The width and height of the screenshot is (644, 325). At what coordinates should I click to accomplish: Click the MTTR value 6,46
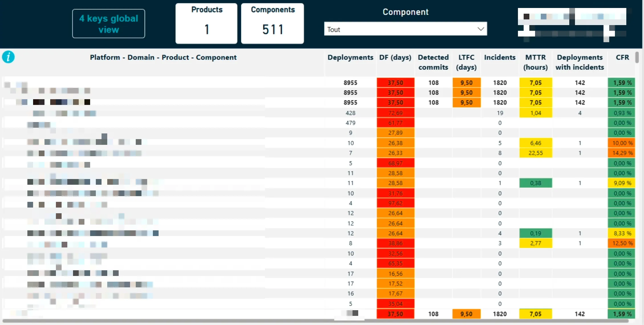(536, 143)
